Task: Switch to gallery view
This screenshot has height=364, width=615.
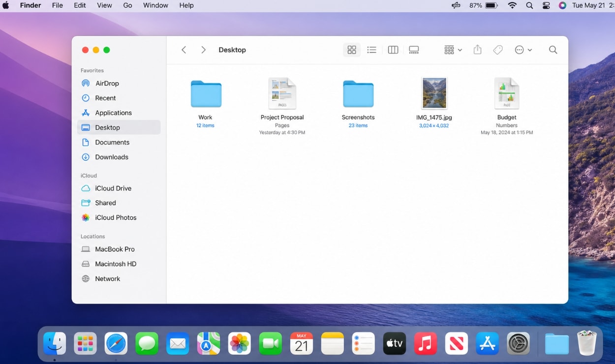Action: (414, 50)
